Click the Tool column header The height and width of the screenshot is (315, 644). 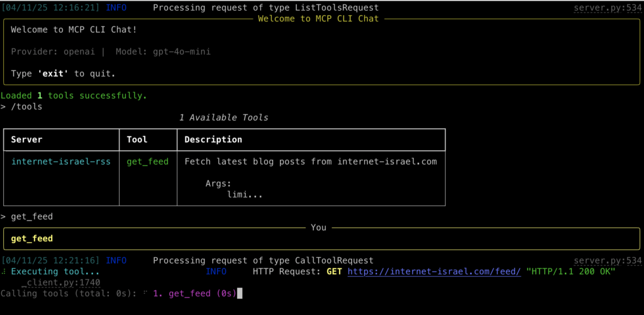(x=137, y=140)
